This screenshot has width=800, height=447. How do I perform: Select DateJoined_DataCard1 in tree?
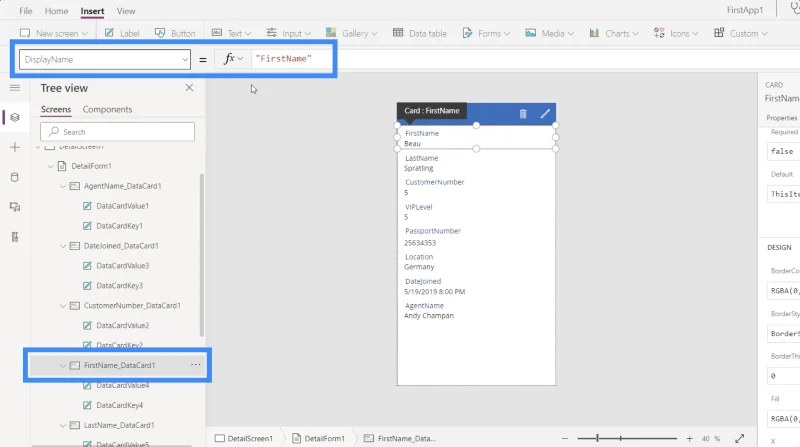point(121,246)
